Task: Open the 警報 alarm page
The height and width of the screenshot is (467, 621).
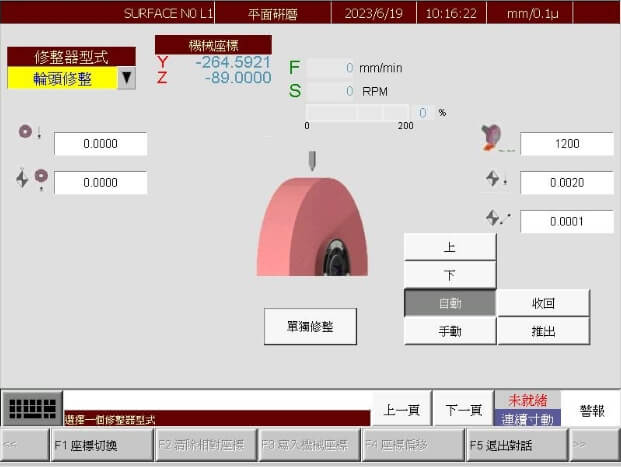Action: [x=592, y=410]
